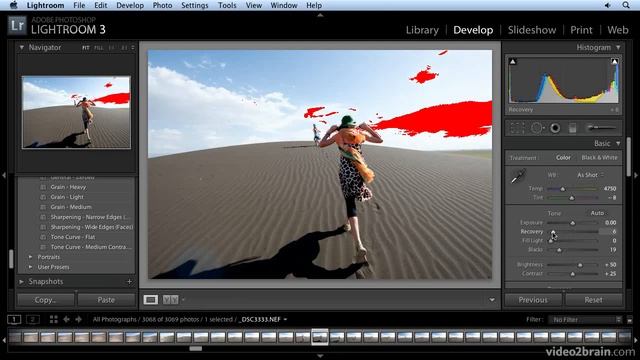
Task: Click the Lr application logo
Action: (17, 25)
